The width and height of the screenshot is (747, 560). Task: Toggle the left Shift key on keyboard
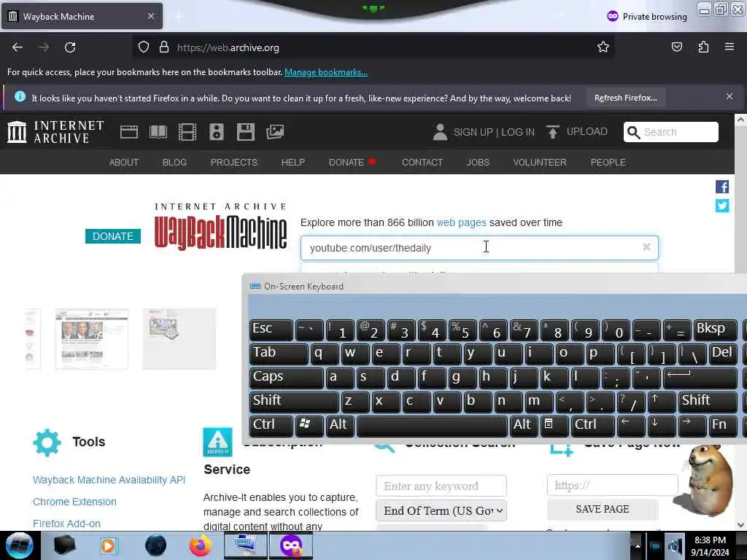(294, 402)
